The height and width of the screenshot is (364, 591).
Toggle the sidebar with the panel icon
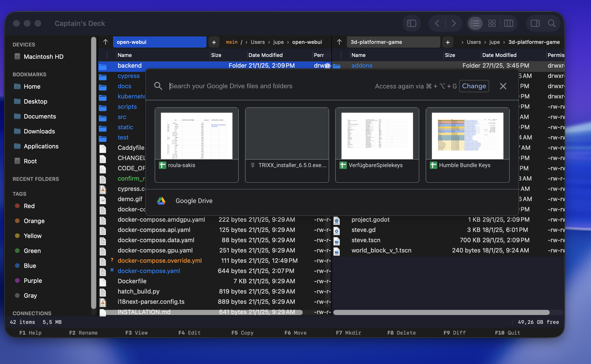(x=412, y=23)
